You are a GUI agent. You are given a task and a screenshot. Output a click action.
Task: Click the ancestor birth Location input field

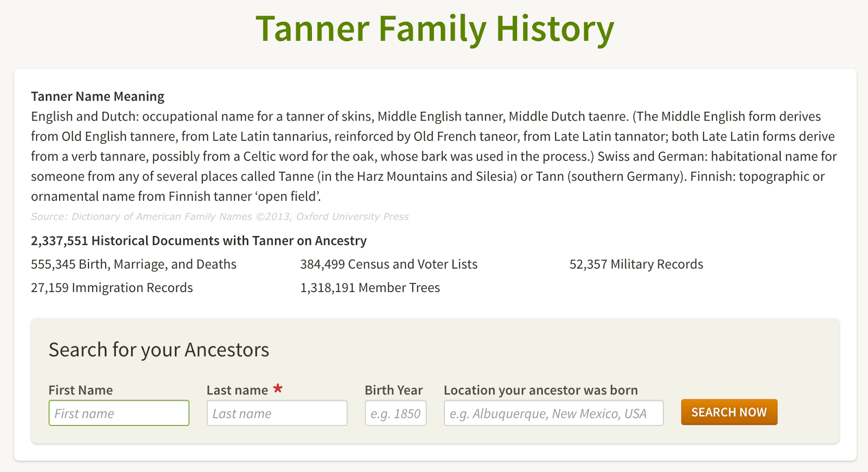click(x=553, y=413)
